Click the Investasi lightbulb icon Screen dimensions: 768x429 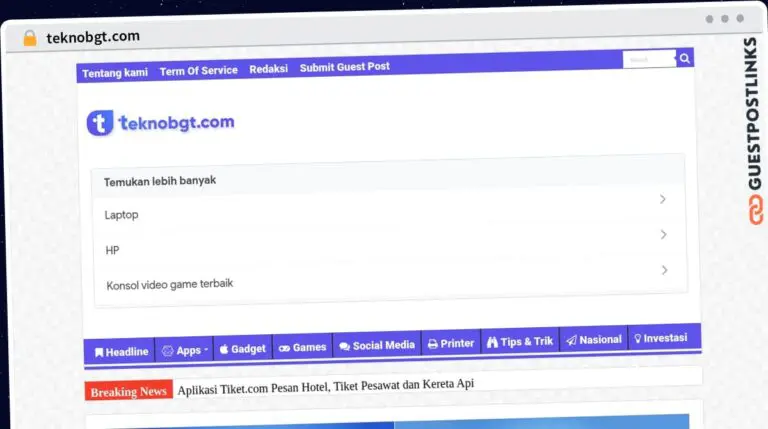click(x=638, y=338)
